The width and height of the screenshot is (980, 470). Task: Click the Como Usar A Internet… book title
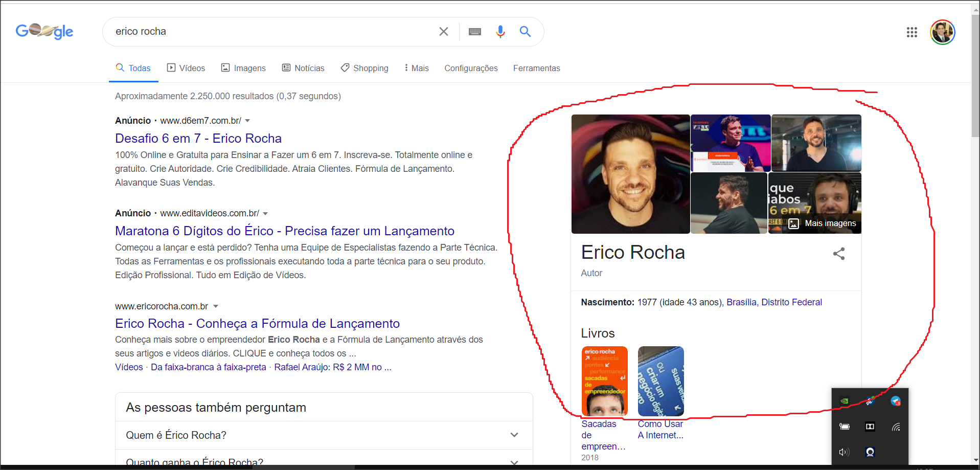[x=660, y=430]
